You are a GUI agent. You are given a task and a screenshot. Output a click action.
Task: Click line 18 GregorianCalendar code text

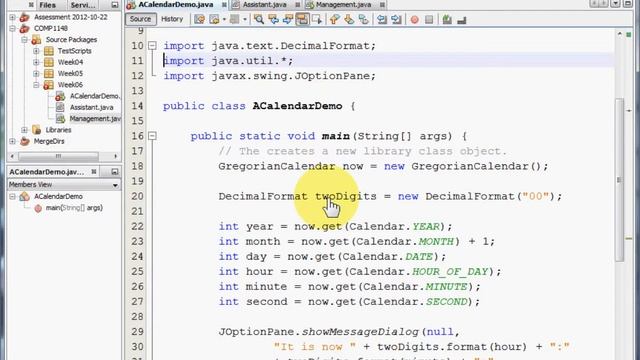(x=383, y=167)
